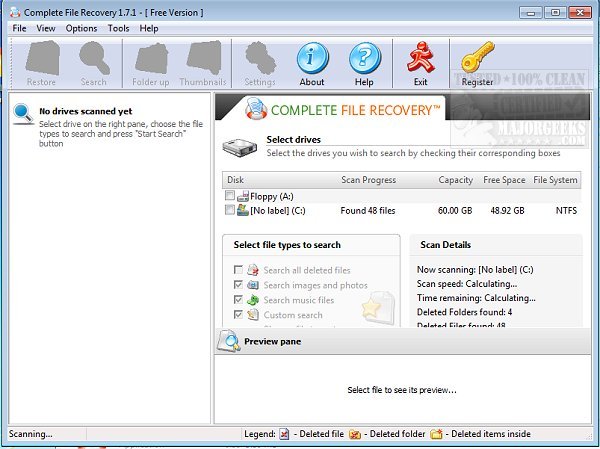The height and width of the screenshot is (449, 600).
Task: Open the File menu
Action: (x=19, y=28)
